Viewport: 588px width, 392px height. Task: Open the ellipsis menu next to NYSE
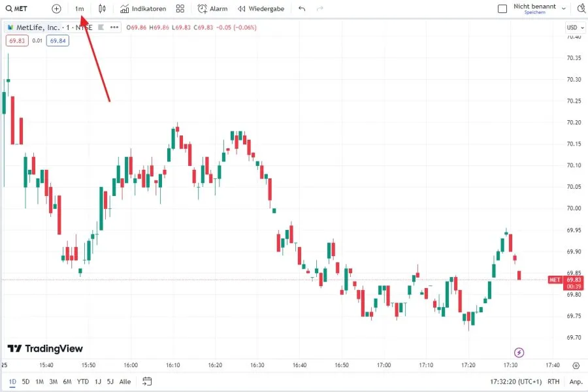114,27
